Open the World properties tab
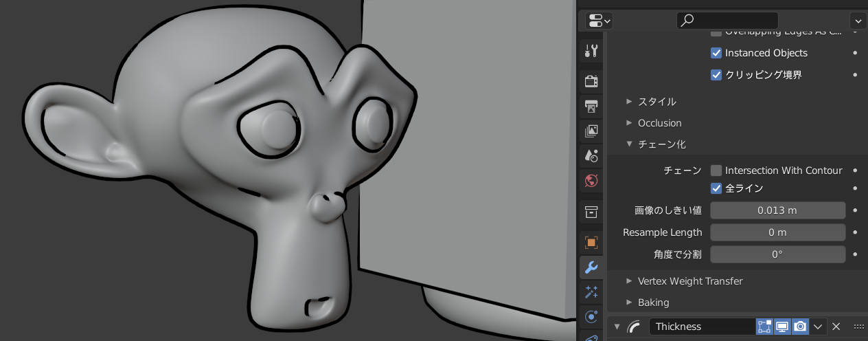Viewport: 868px width, 341px height. click(591, 180)
